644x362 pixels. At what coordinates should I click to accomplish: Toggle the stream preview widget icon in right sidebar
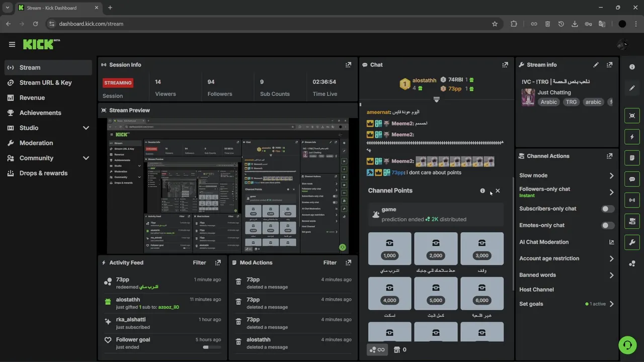click(632, 116)
